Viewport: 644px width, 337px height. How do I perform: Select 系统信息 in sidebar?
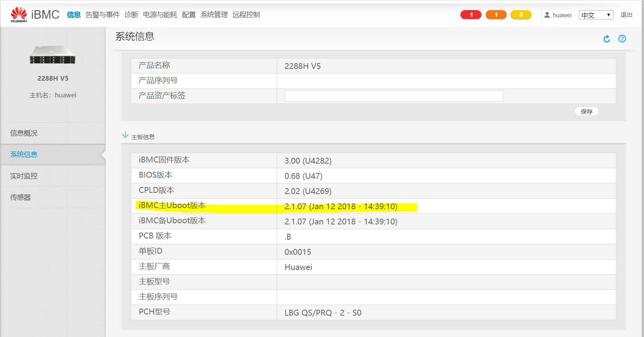[x=53, y=155]
